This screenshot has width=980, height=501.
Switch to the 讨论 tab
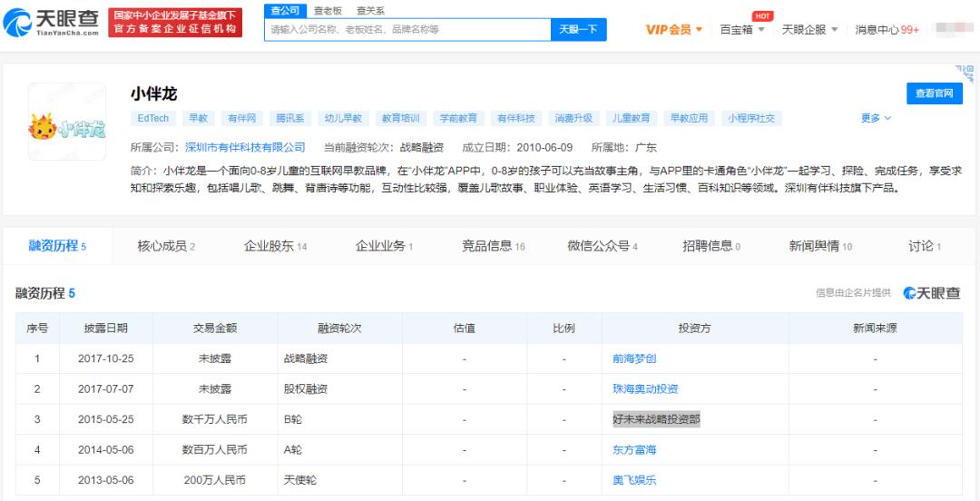coord(925,247)
